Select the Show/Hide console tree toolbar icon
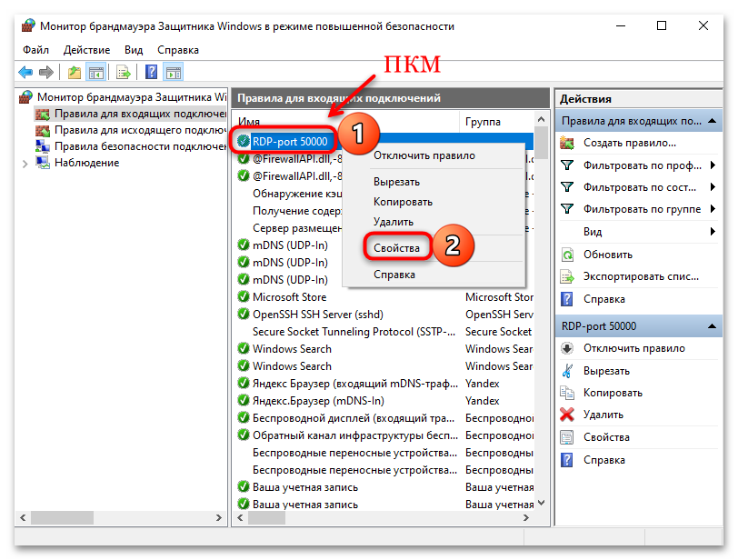Viewport: 738px width, 560px height. click(97, 72)
